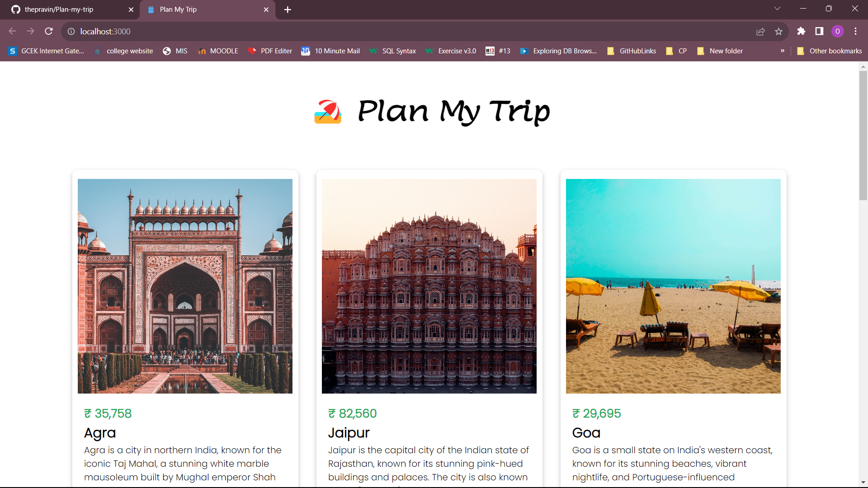
Task: Open the extensions puzzle icon
Action: coord(802,32)
